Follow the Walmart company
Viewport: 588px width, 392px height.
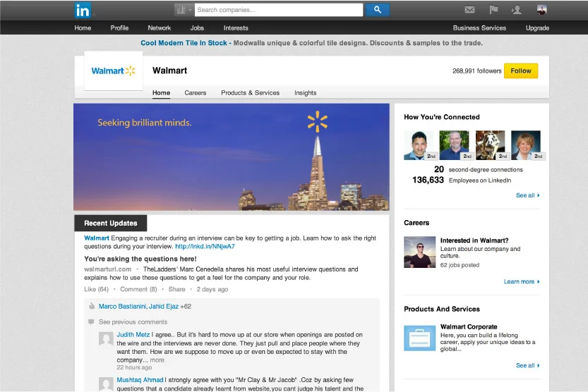pyautogui.click(x=521, y=71)
